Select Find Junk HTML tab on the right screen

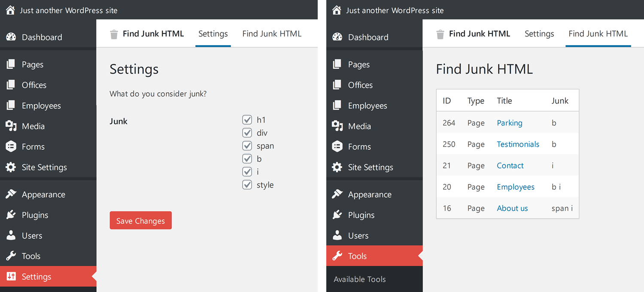(598, 33)
